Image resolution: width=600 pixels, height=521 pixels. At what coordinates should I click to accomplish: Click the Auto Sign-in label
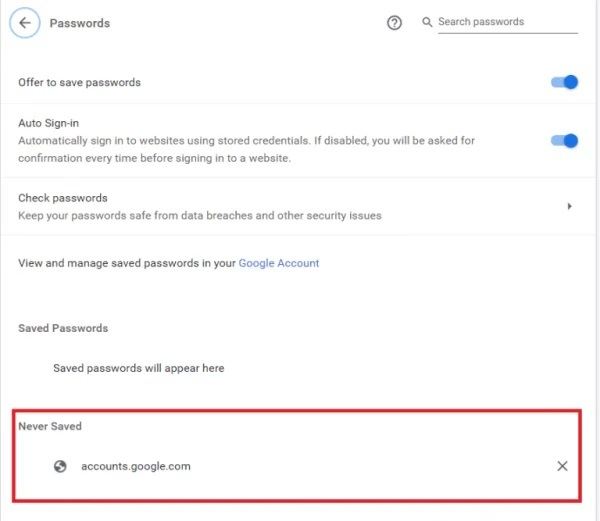coord(48,123)
